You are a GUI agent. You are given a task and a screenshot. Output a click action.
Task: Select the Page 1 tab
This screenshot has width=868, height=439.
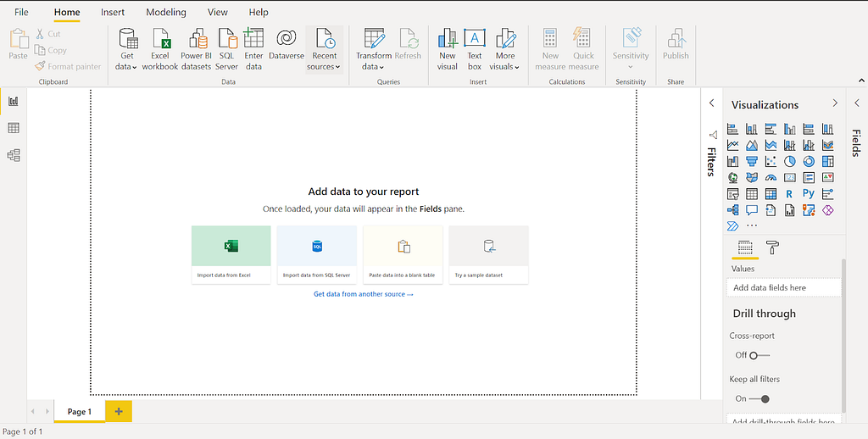tap(79, 411)
